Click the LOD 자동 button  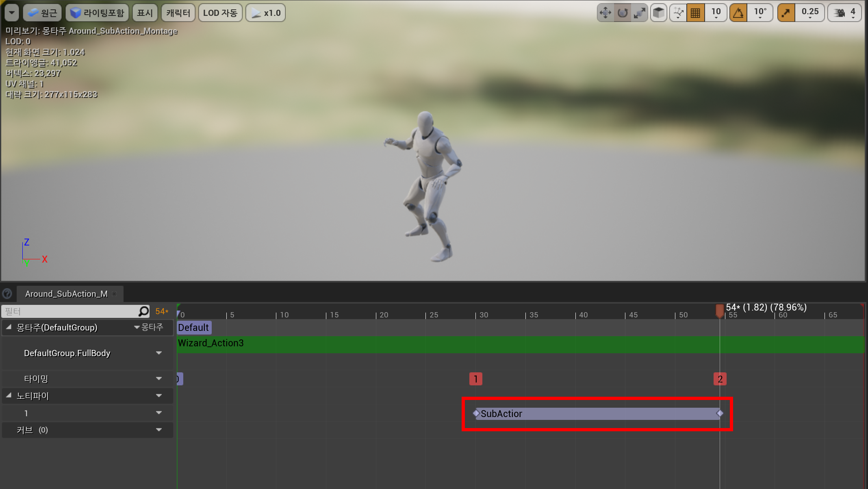(220, 13)
